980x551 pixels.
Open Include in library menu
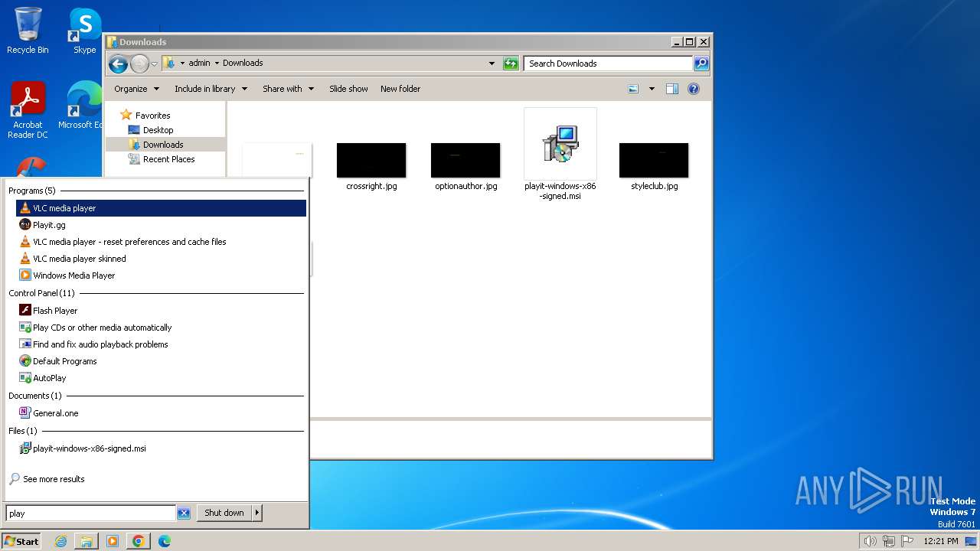pos(211,89)
